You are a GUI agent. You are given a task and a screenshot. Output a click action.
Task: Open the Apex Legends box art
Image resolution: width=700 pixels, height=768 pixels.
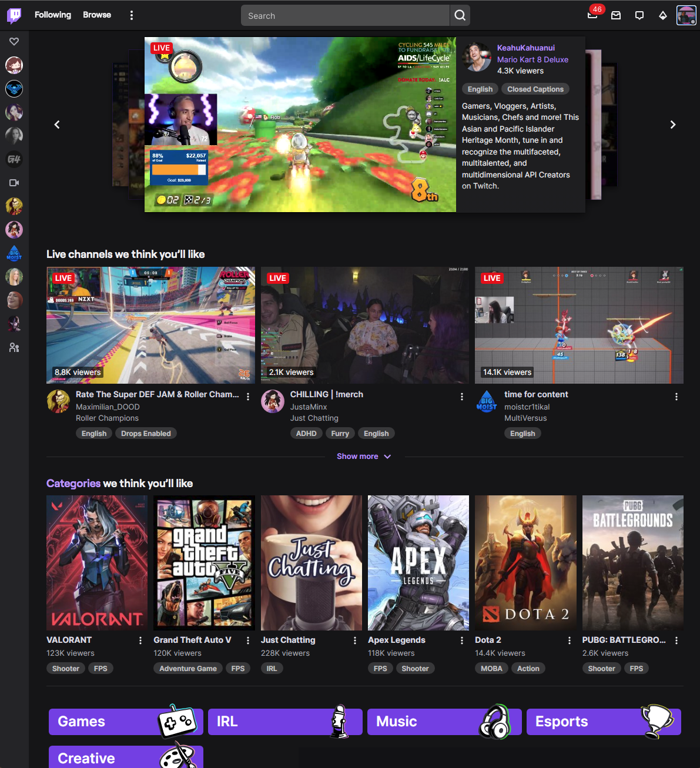point(418,563)
